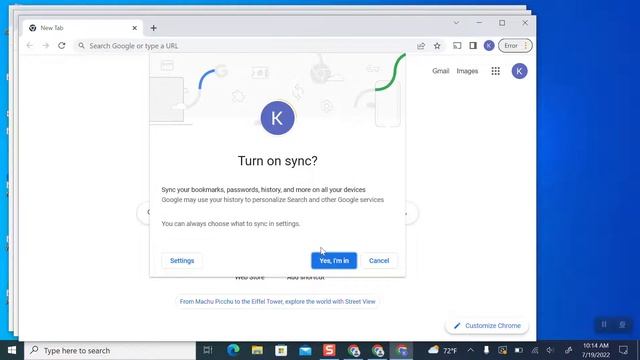Open the cast media icon in toolbar

coord(457,46)
